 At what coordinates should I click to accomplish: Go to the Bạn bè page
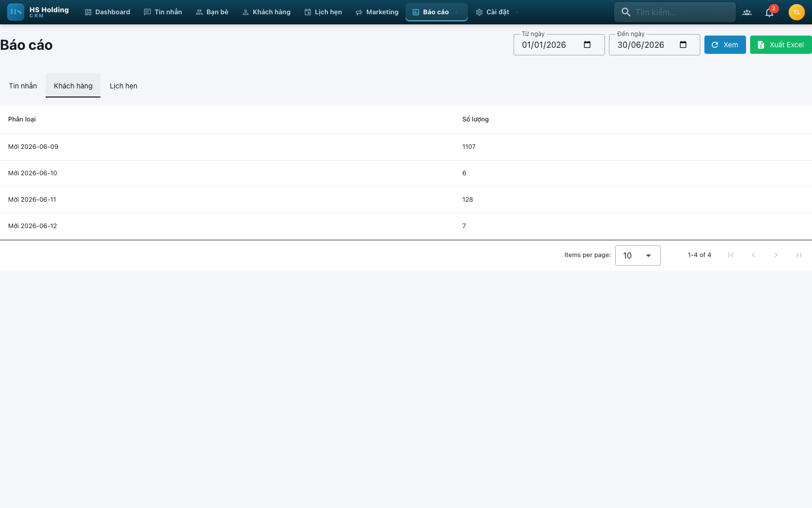pyautogui.click(x=212, y=12)
